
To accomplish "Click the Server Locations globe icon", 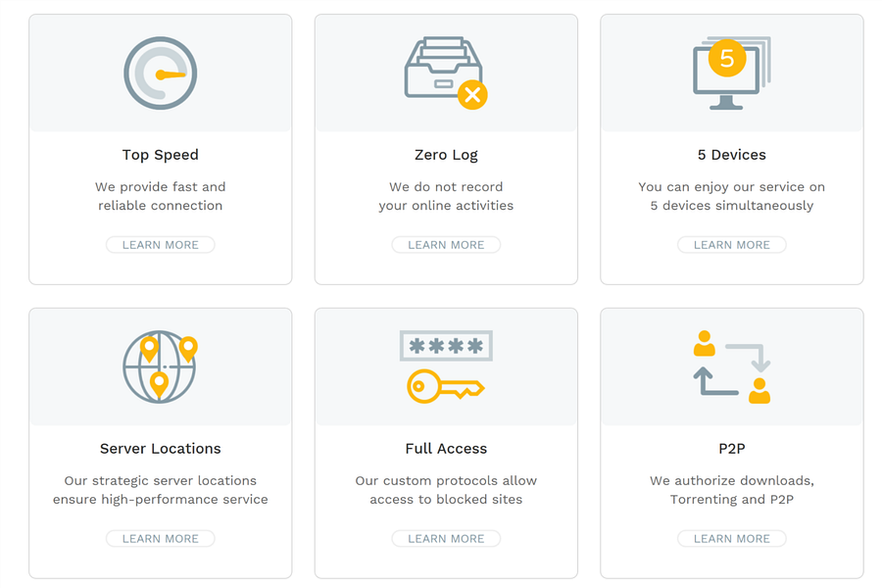I will pyautogui.click(x=160, y=367).
